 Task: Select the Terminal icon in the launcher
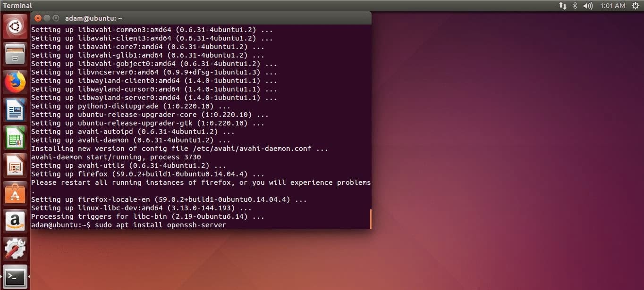point(16,276)
